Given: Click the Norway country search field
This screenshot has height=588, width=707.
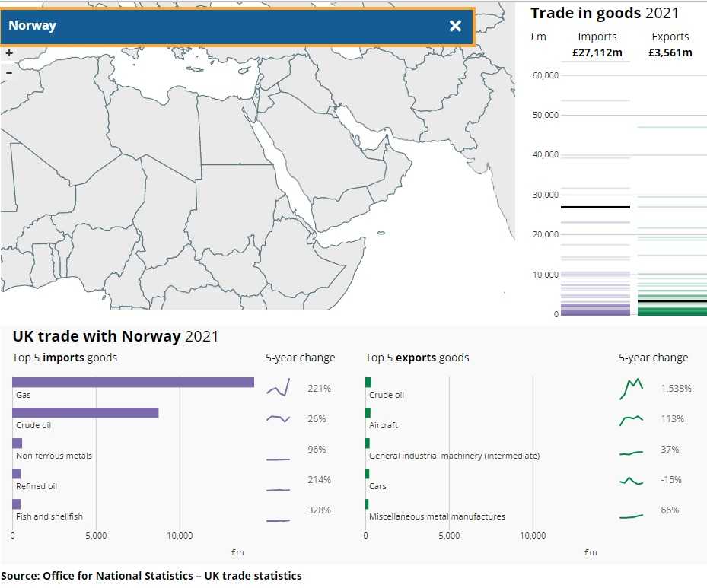Looking at the screenshot, I should [221, 26].
